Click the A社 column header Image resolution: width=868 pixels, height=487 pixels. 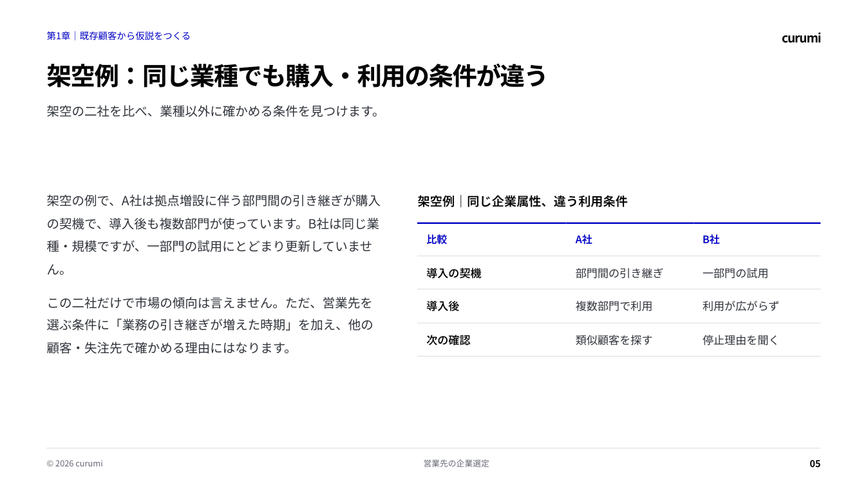[583, 239]
